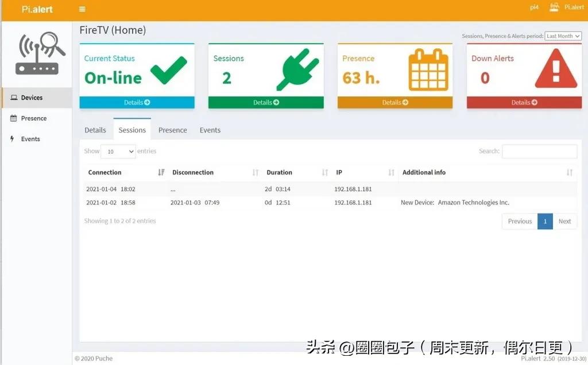Switch to the Presence tab

[x=172, y=130]
